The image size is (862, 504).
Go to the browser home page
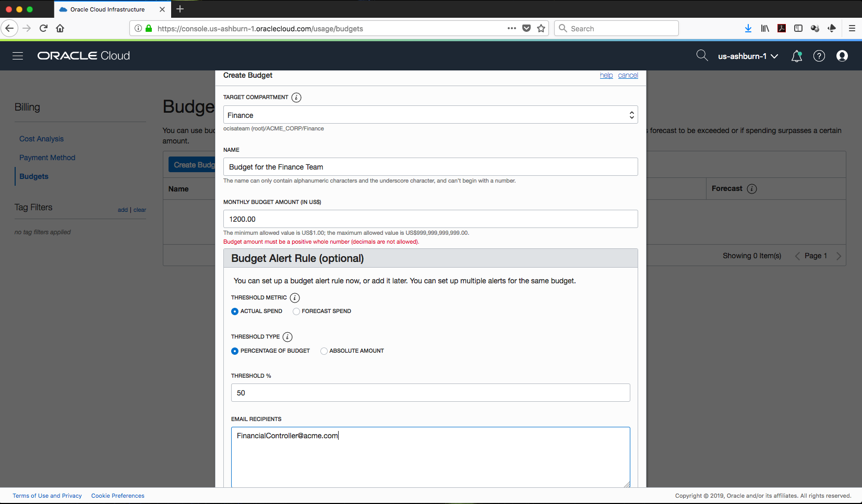click(x=60, y=28)
